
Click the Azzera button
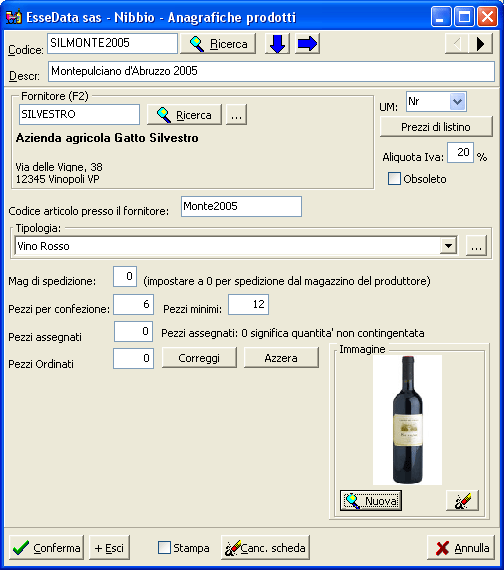[281, 358]
